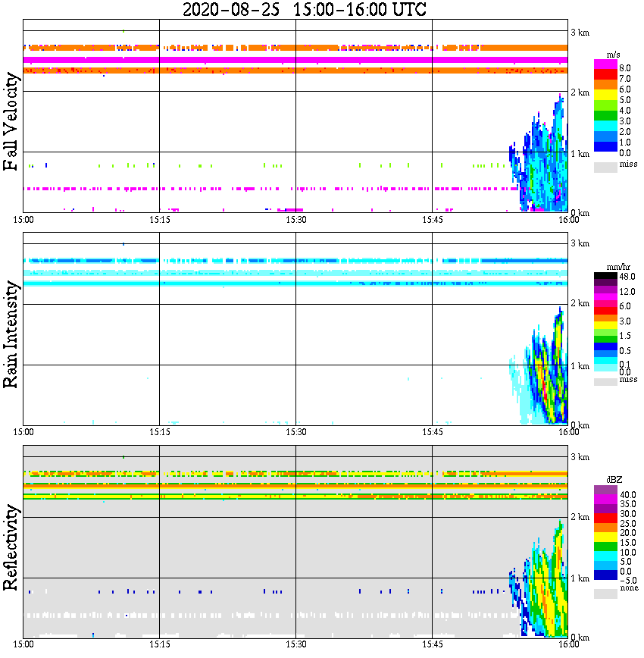Pick the light purple top swatch in the dBZ legend
Screen dimensions: 644x658
[605, 490]
